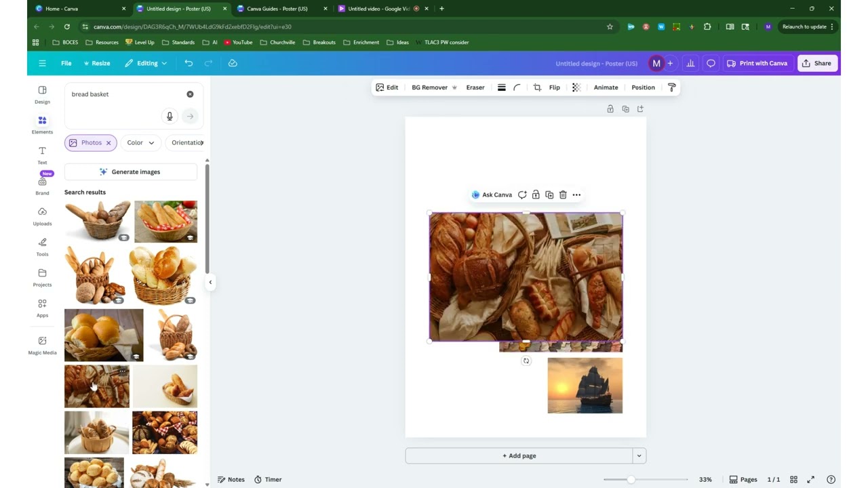Viewport: 868px width, 488px height.
Task: Open the Apps panel in sidebar
Action: (x=42, y=308)
